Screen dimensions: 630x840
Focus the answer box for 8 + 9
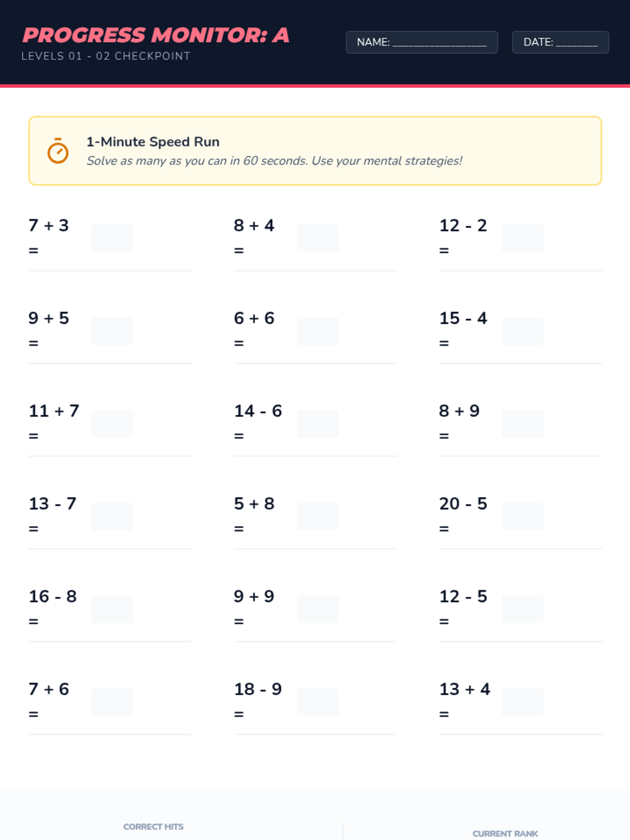coord(522,424)
